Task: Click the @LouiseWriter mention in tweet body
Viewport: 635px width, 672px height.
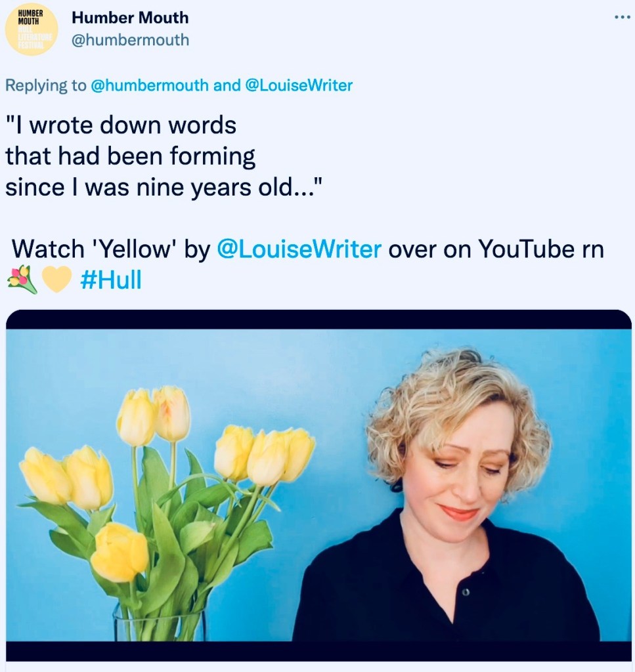Action: pyautogui.click(x=299, y=249)
